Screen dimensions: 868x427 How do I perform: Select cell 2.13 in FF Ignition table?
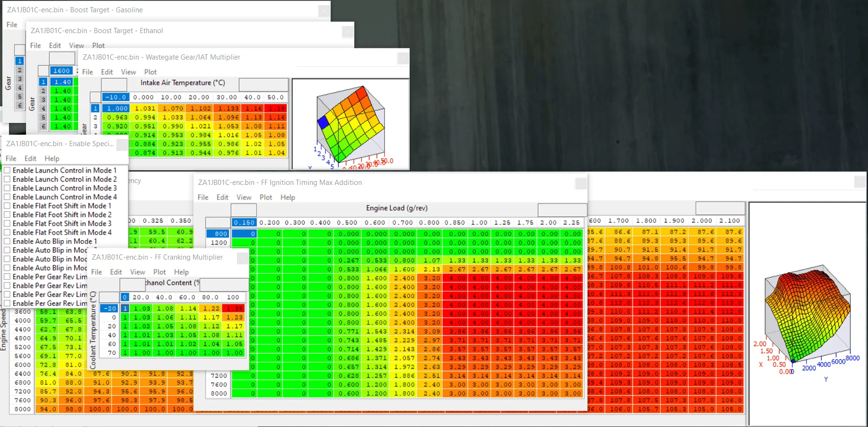pos(431,270)
